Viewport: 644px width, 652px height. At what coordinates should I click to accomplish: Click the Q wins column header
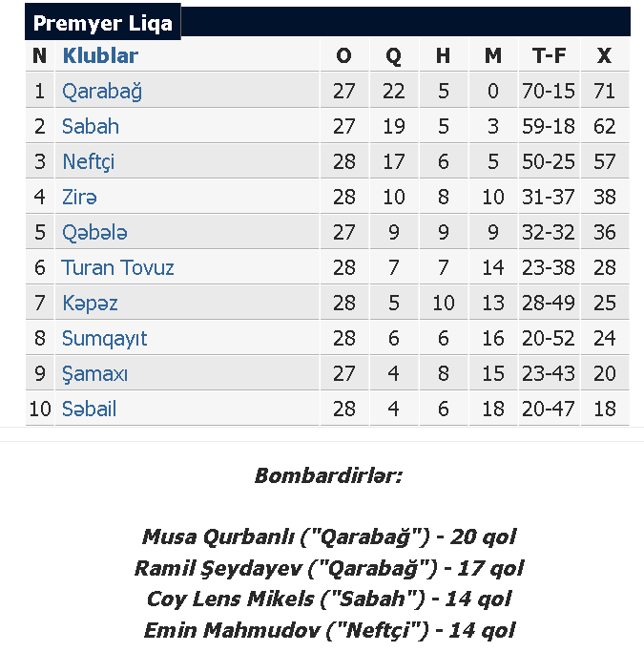coord(393,55)
